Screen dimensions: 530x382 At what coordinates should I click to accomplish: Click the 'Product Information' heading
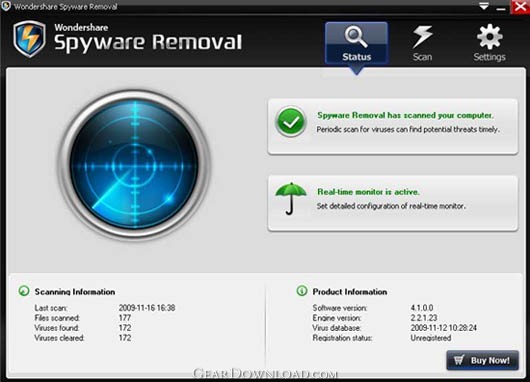(x=350, y=291)
